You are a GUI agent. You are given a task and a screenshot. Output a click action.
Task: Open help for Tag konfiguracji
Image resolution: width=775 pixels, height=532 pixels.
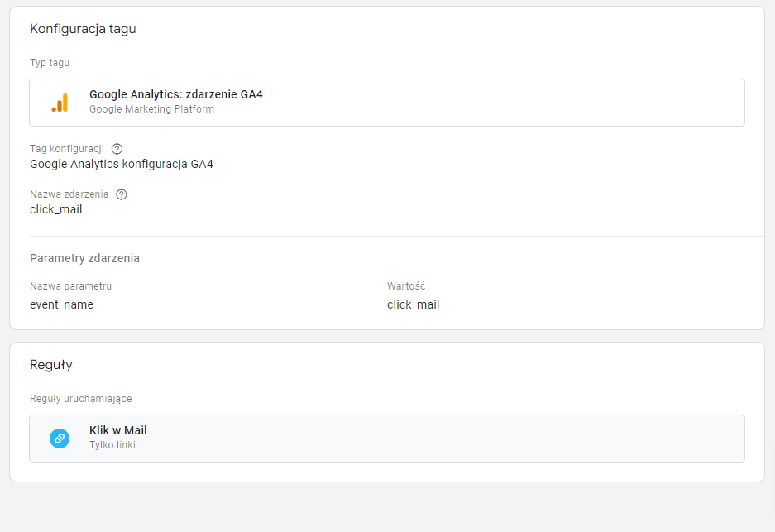pos(117,149)
